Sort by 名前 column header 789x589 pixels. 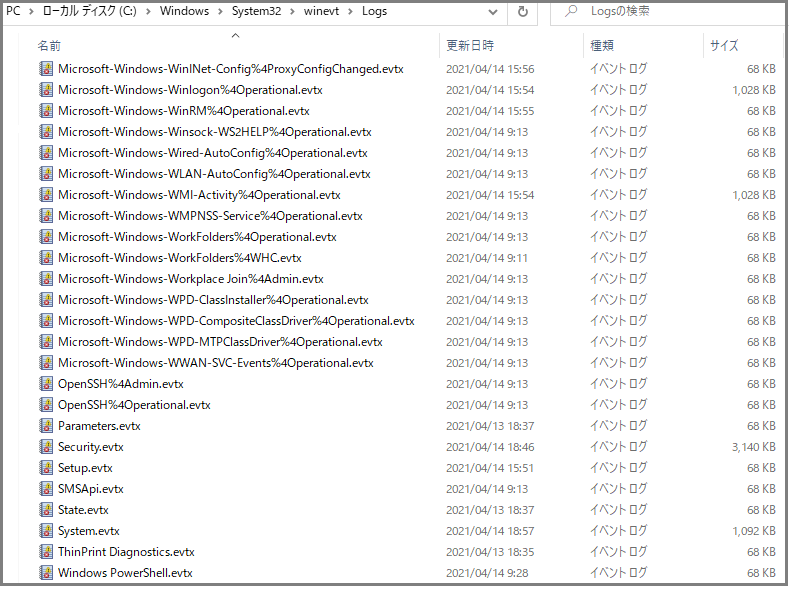pos(49,46)
